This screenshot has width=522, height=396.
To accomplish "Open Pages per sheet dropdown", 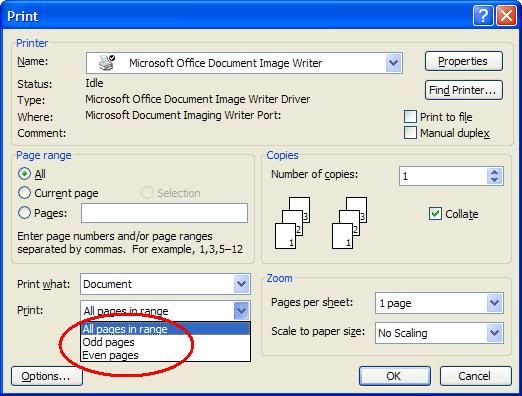I will point(494,303).
